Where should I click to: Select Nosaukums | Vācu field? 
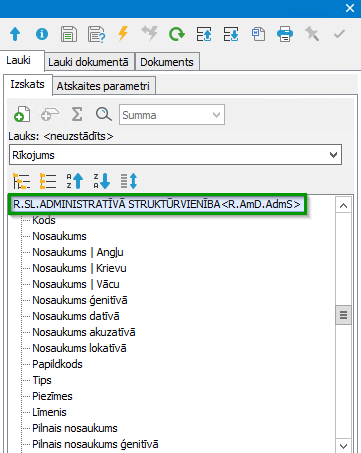coord(76,284)
